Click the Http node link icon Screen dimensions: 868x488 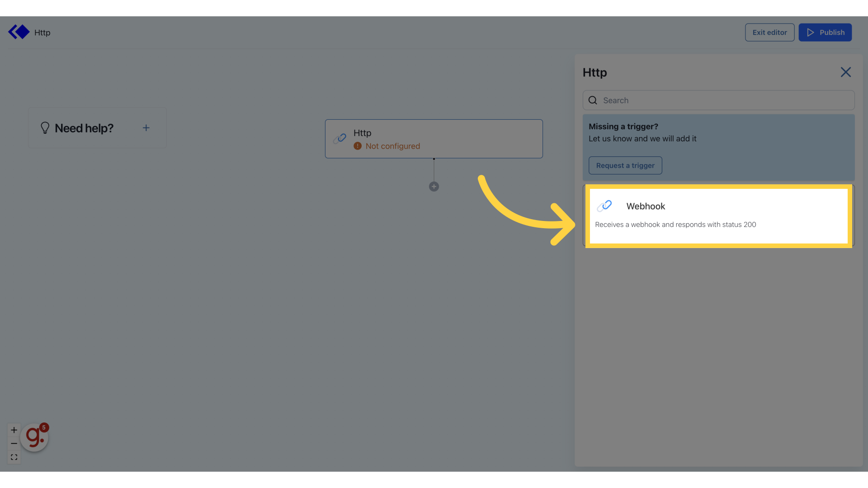click(x=340, y=138)
